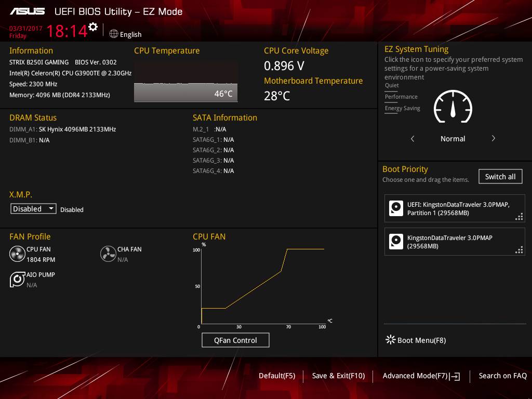Click the 03/31/2017 date

pos(26,29)
